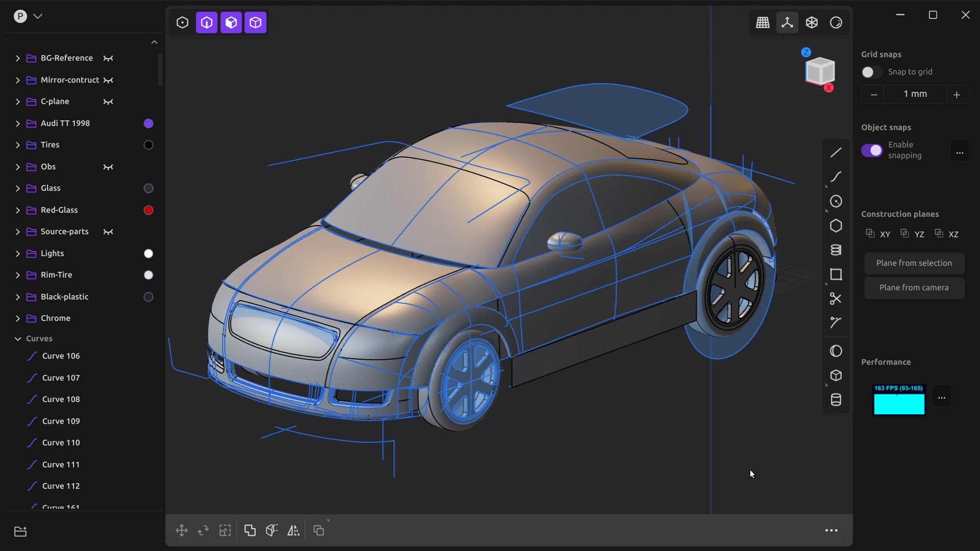Expand the Audi TT 1998 folder
This screenshot has width=980, height=551.
[x=18, y=123]
